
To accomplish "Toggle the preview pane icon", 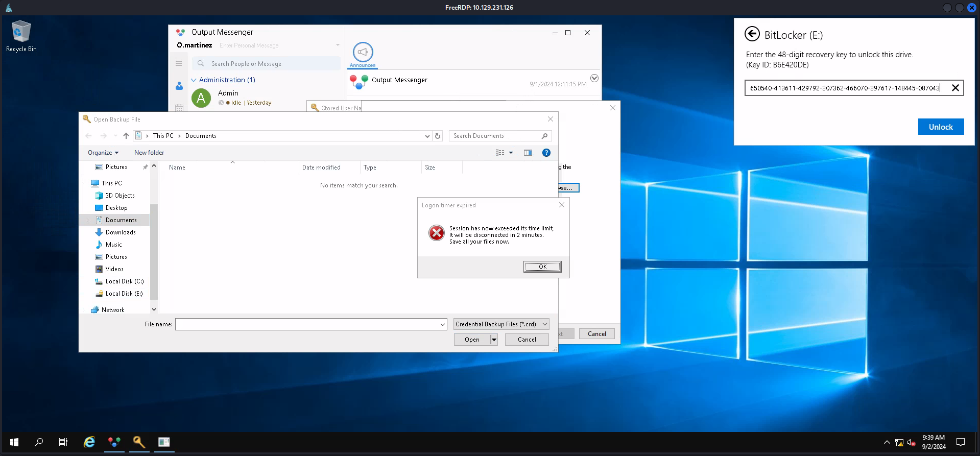I will tap(528, 153).
